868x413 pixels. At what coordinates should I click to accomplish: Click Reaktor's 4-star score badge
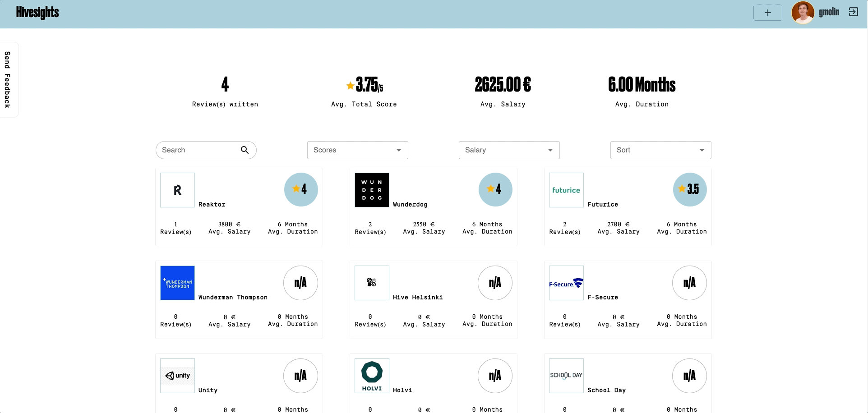click(301, 190)
